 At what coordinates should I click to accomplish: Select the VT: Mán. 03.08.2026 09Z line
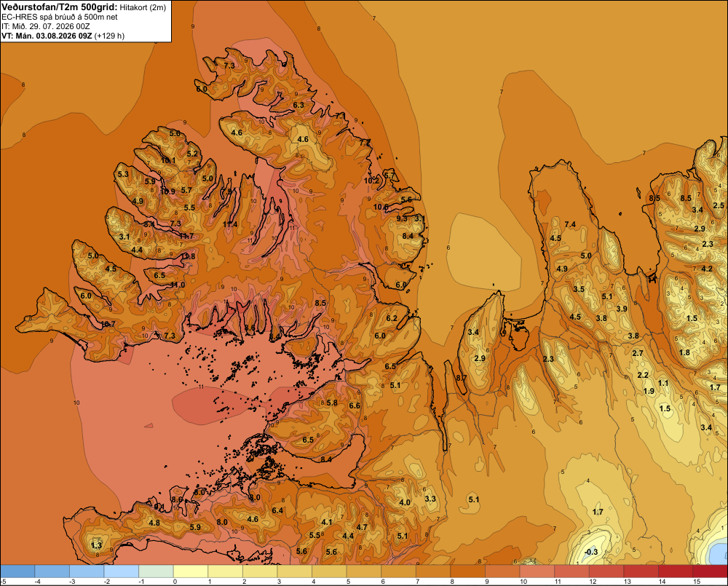tap(63, 36)
